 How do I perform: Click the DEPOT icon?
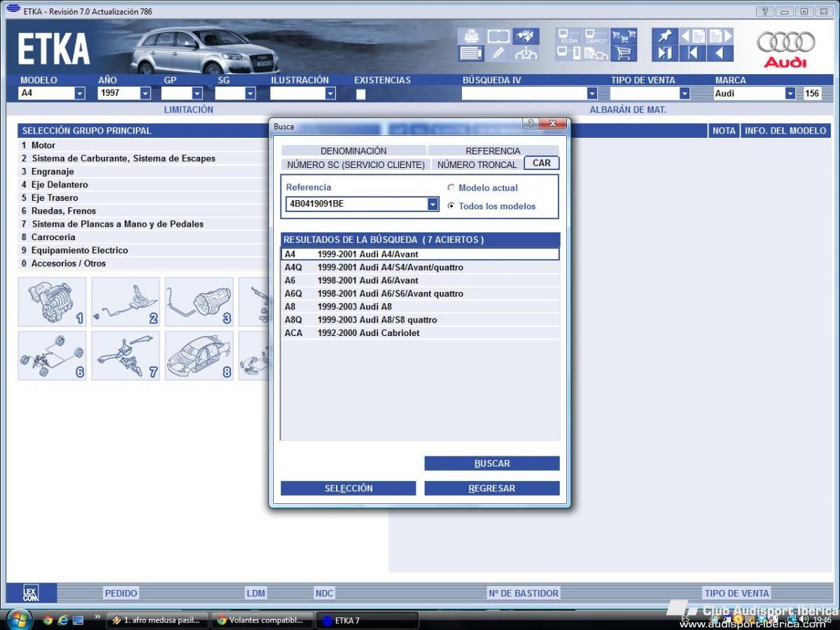click(x=596, y=36)
